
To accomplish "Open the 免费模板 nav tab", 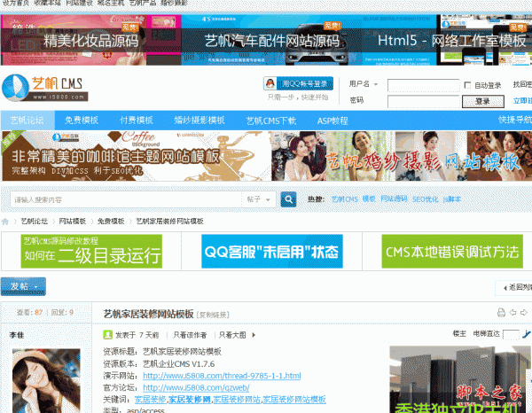I will point(82,120).
